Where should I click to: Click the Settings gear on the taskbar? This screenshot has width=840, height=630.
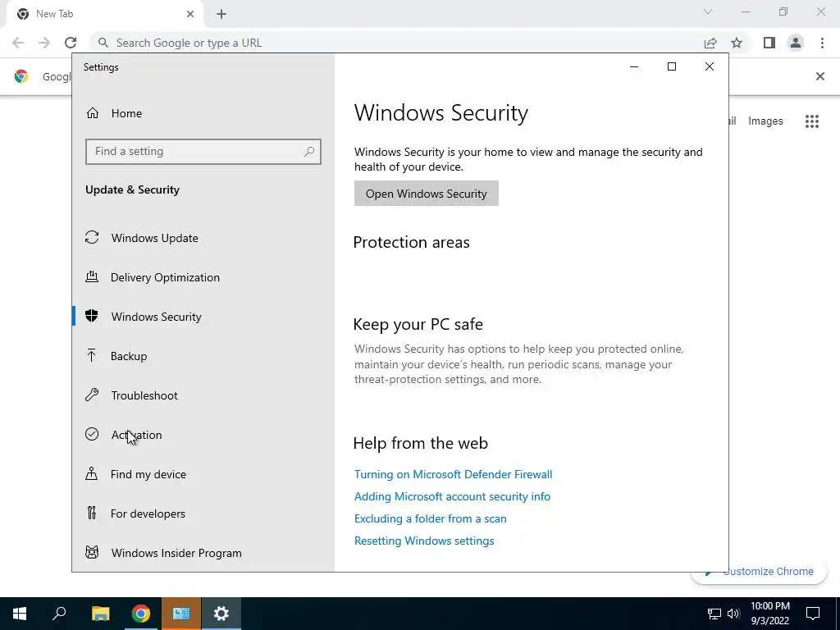[221, 614]
